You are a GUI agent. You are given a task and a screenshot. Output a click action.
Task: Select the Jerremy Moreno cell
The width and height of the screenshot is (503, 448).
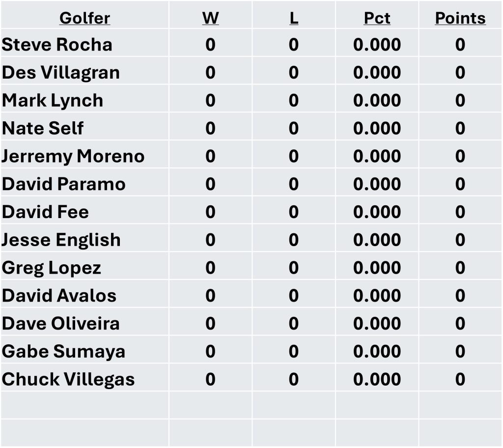(x=73, y=156)
